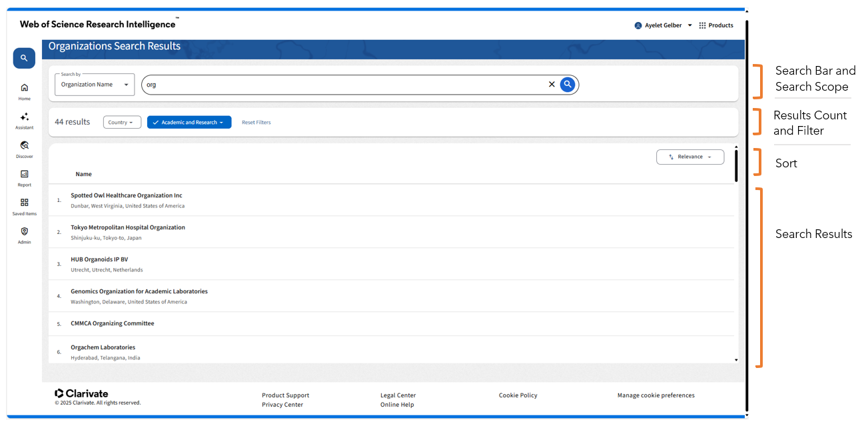
Task: Click the results list scroll down arrow
Action: click(736, 360)
